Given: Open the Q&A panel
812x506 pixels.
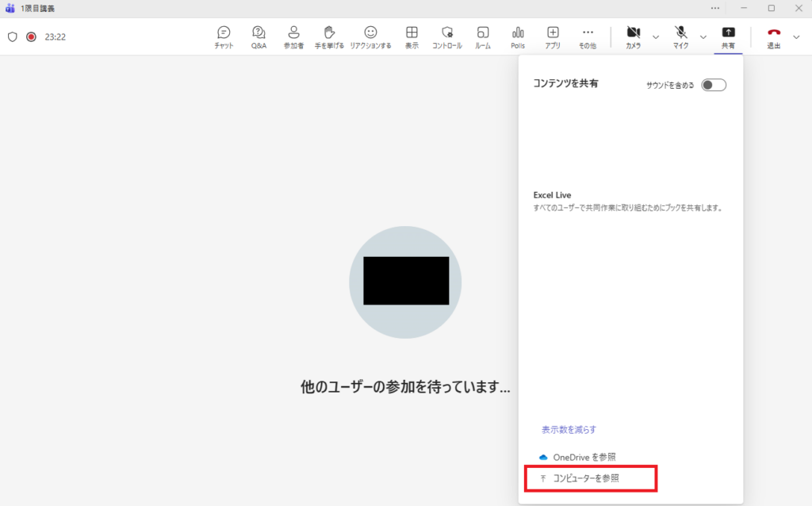Looking at the screenshot, I should (259, 36).
